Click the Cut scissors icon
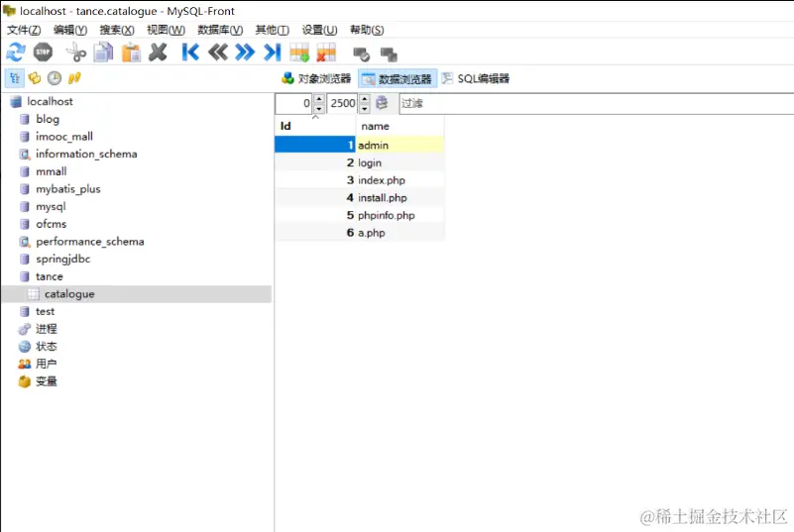 tap(76, 53)
